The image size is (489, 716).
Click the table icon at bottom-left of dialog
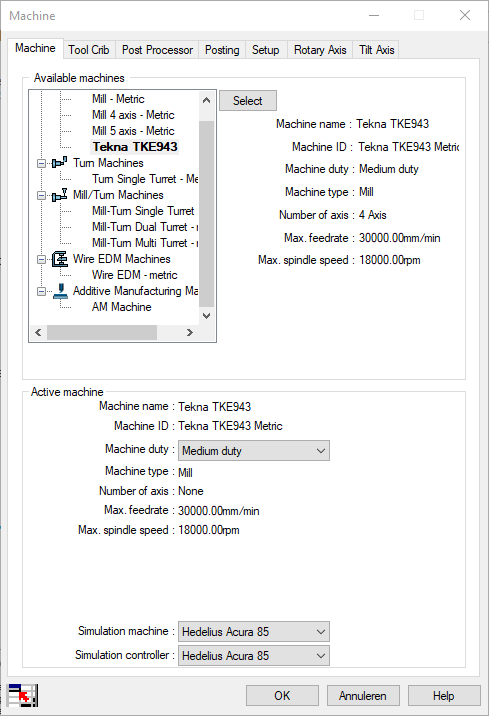click(23, 695)
